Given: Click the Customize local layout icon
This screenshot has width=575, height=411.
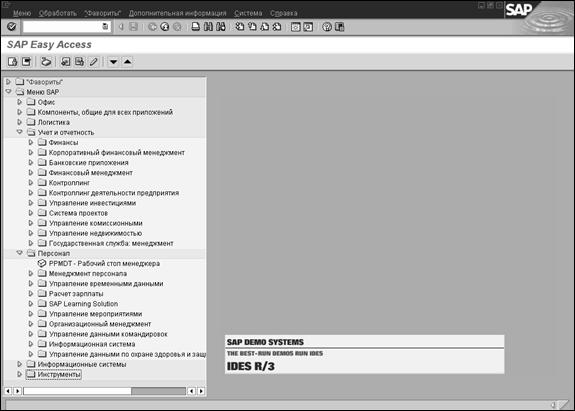Looking at the screenshot, I should pos(340,27).
